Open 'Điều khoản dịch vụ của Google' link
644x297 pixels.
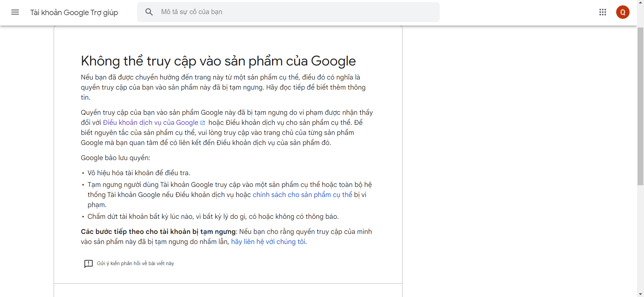pos(151,122)
